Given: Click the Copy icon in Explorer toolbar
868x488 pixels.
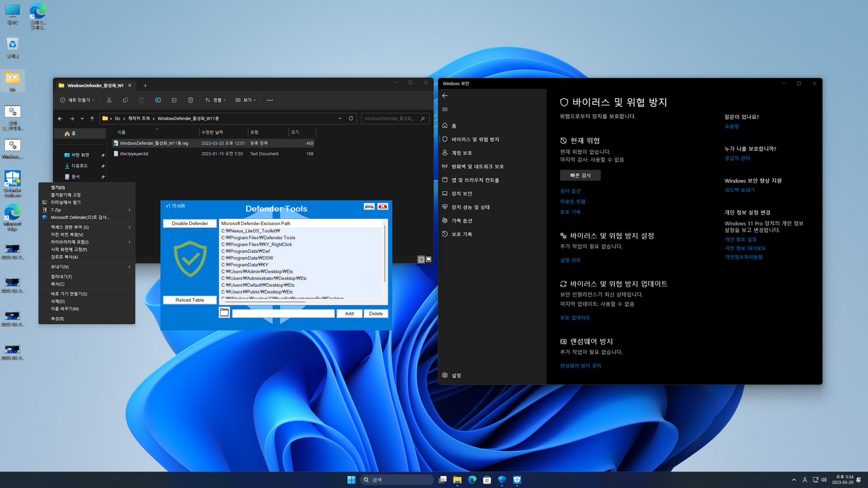Looking at the screenshot, I should pos(125,100).
